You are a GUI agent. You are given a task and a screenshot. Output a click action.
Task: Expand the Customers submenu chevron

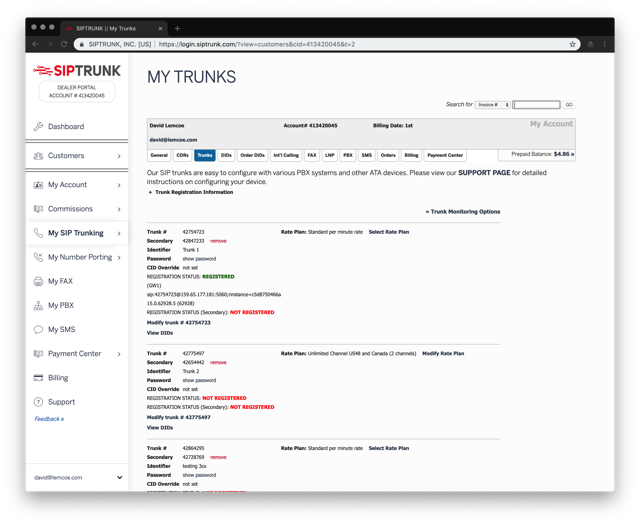[x=119, y=156]
